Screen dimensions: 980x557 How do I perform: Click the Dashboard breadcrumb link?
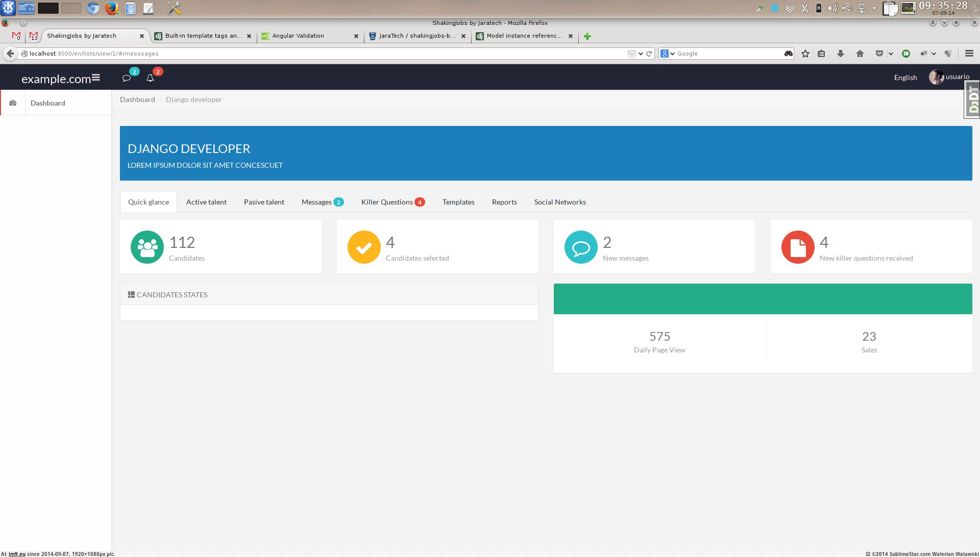tap(137, 99)
